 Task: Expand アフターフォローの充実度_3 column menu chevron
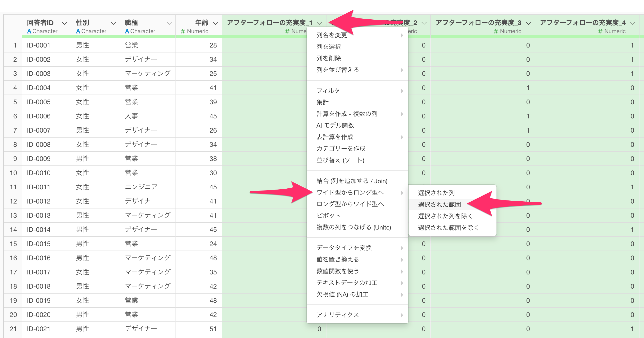pyautogui.click(x=528, y=23)
